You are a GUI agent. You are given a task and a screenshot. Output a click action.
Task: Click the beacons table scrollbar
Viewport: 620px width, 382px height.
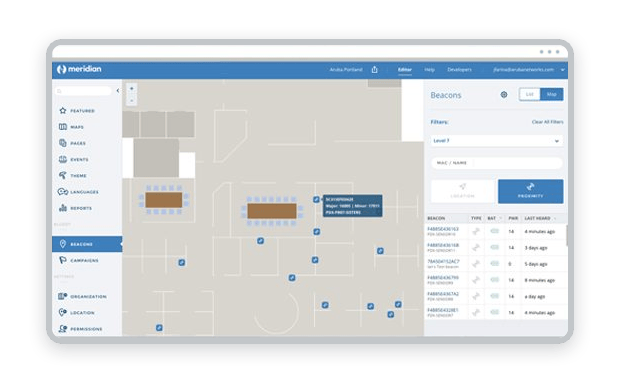pyautogui.click(x=567, y=235)
